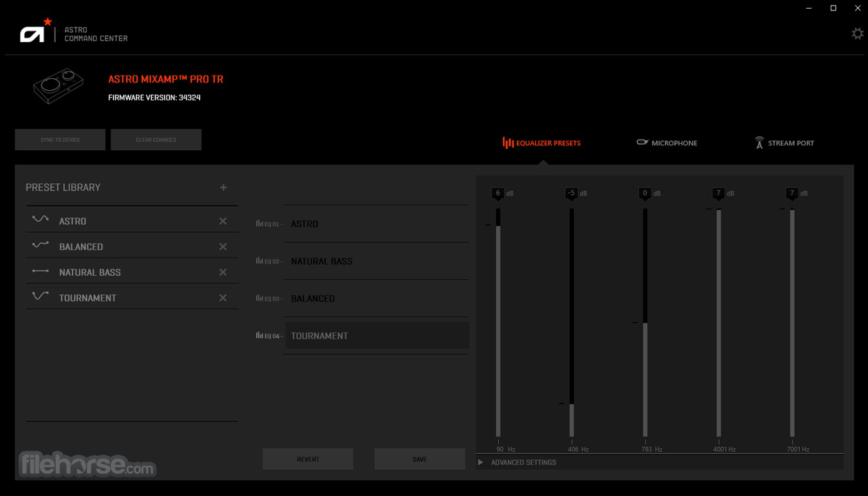Remove the TOURNAMENT preset with its X
Viewport: 868px width, 496px height.
223,298
